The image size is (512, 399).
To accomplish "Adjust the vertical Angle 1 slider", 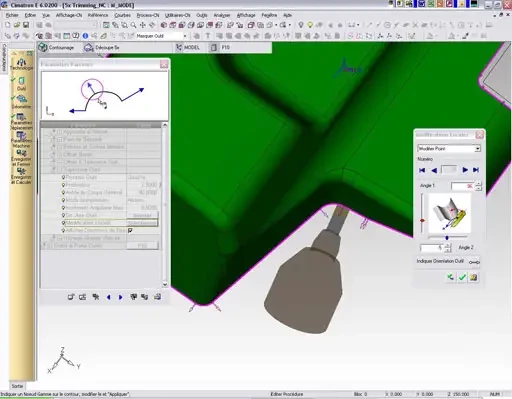I will point(422,220).
